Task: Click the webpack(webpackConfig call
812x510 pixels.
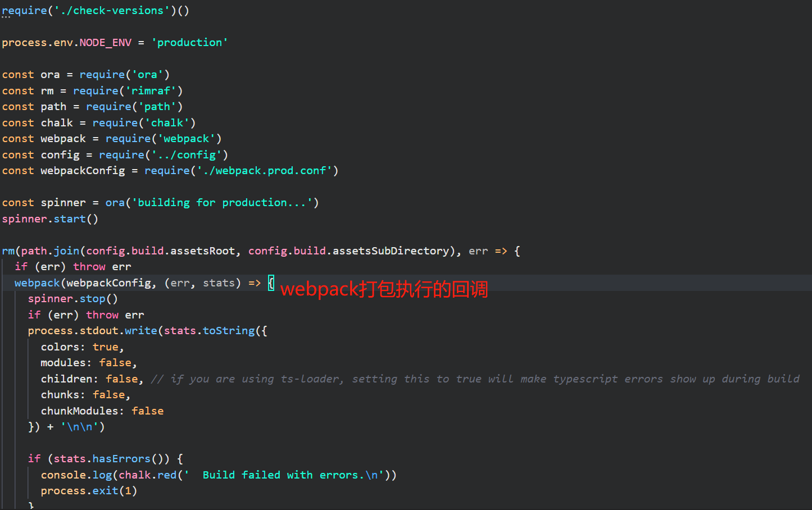Action: 83,283
